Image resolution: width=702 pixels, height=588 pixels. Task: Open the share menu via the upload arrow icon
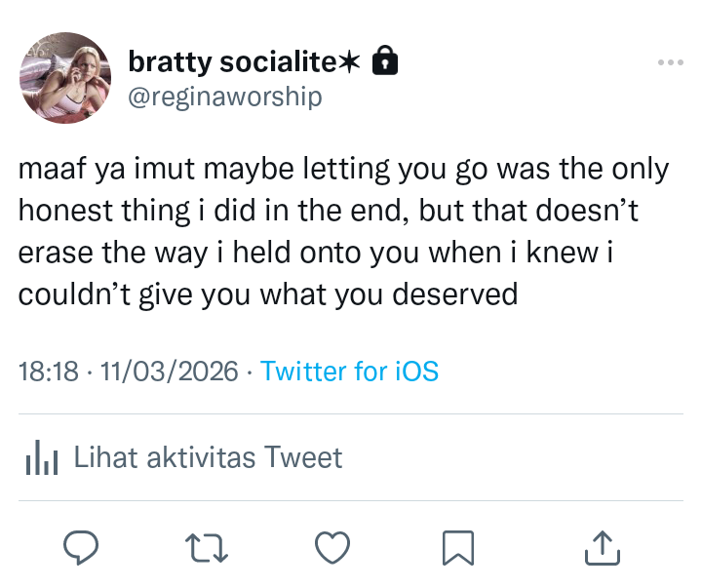click(602, 548)
